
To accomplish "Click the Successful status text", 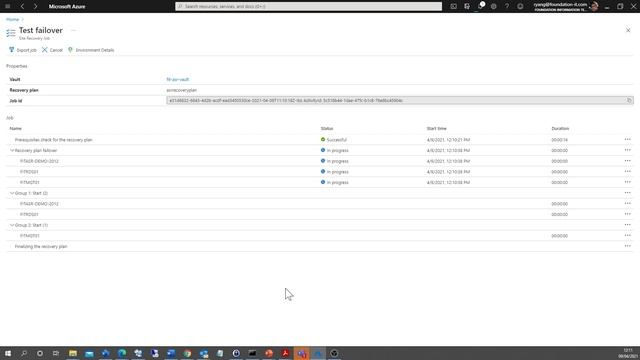I will [x=336, y=140].
